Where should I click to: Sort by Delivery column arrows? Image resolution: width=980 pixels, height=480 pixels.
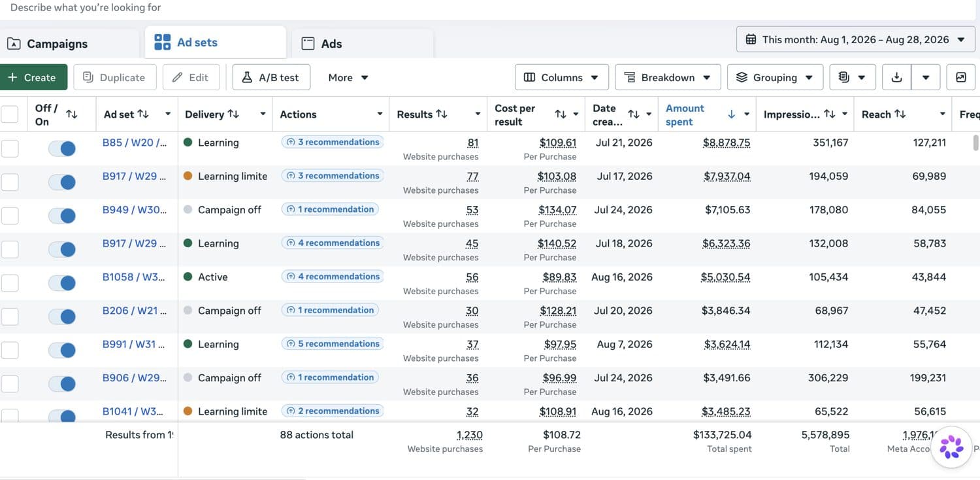[x=233, y=114]
